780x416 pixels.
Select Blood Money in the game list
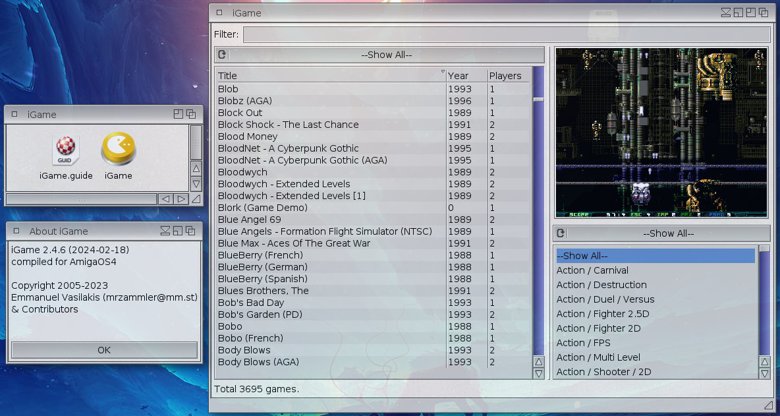[x=248, y=136]
